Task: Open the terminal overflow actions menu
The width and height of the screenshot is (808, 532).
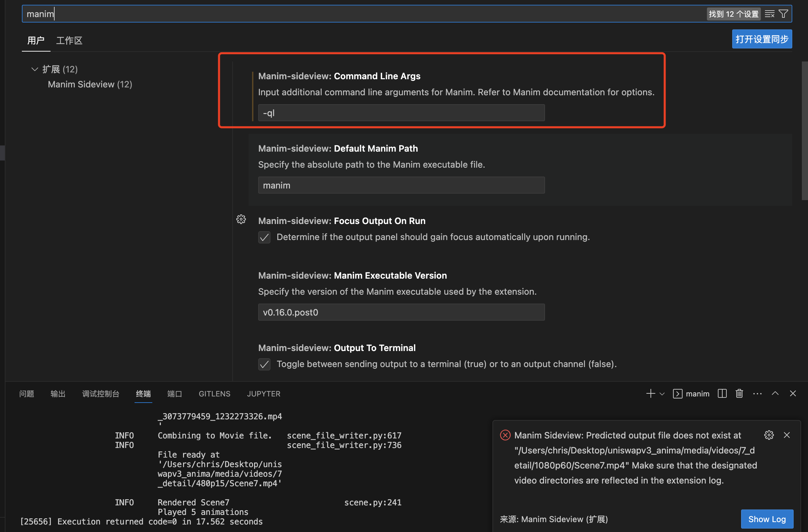Action: (x=757, y=393)
